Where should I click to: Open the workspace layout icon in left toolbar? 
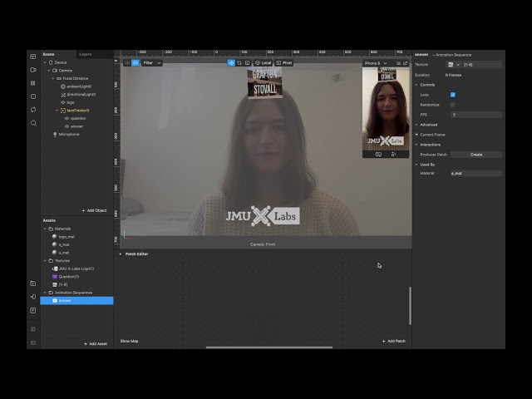tap(33, 57)
